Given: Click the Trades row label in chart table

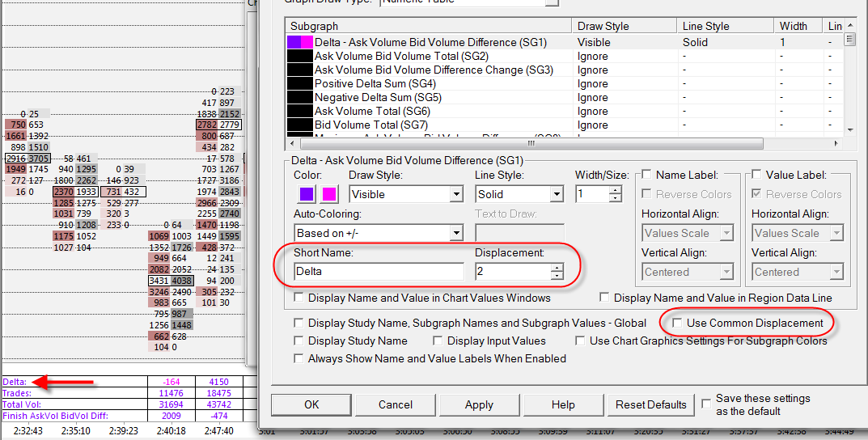Looking at the screenshot, I should point(17,394).
